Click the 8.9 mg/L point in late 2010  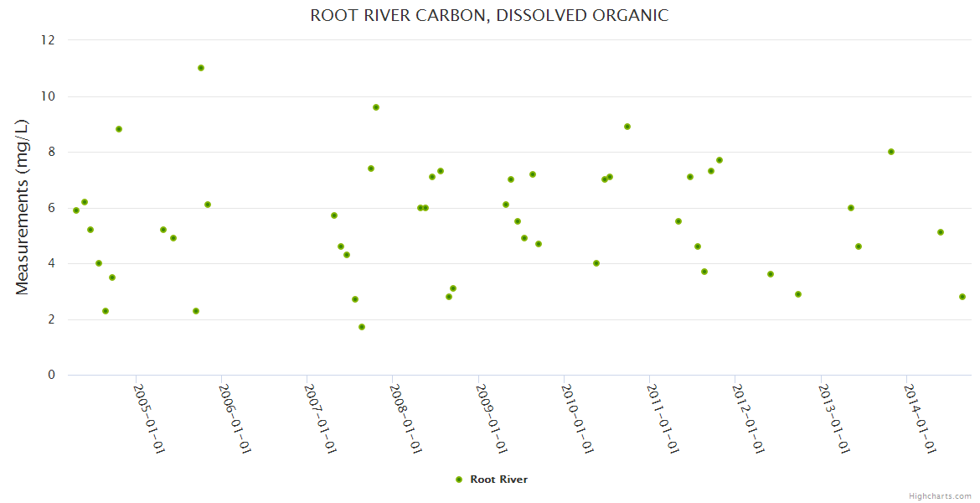click(627, 127)
